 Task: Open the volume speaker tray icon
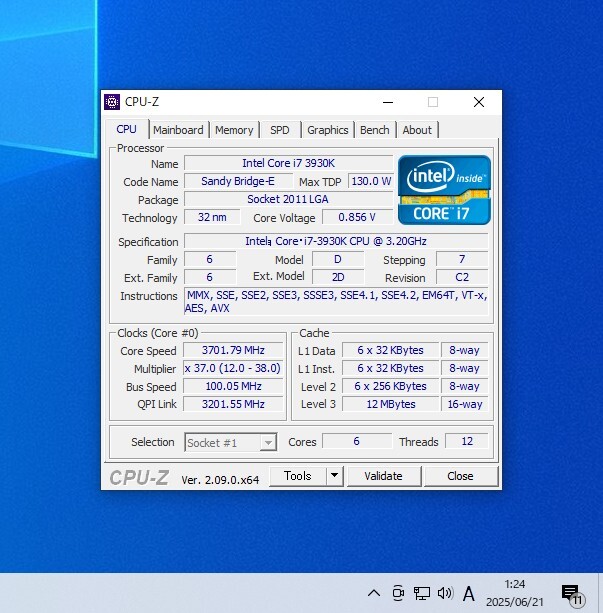coord(445,593)
